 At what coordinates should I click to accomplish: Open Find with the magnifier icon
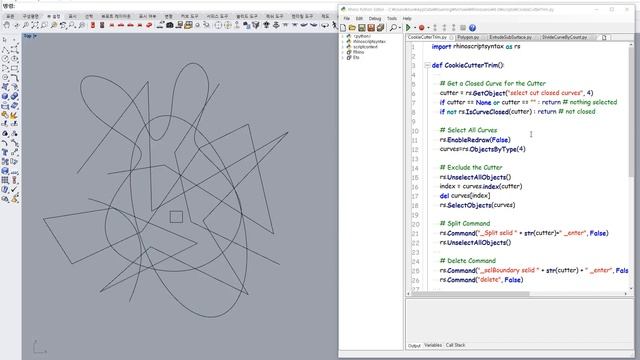(x=393, y=28)
